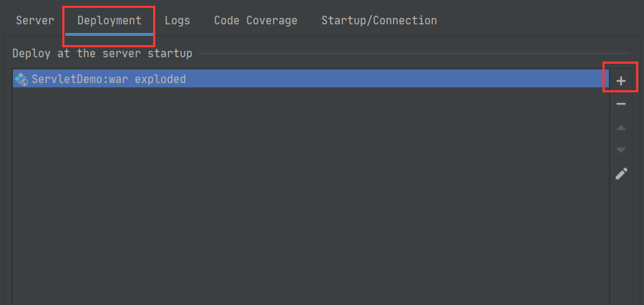The height and width of the screenshot is (305, 644).
Task: Edit artifact using the pencil icon
Action: click(621, 173)
